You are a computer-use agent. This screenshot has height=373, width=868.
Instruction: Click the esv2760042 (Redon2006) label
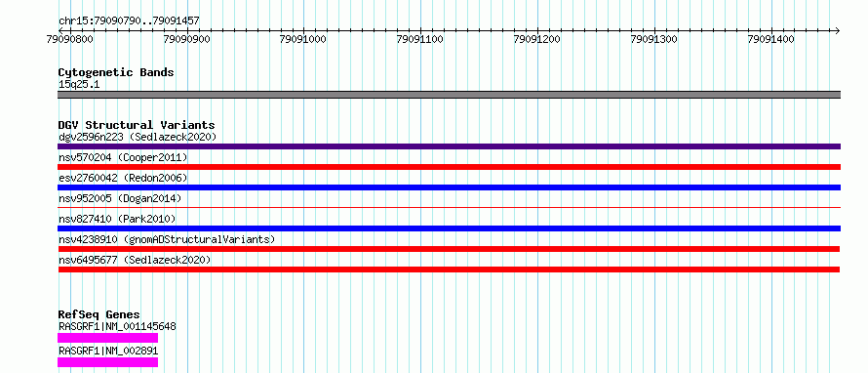click(x=123, y=178)
